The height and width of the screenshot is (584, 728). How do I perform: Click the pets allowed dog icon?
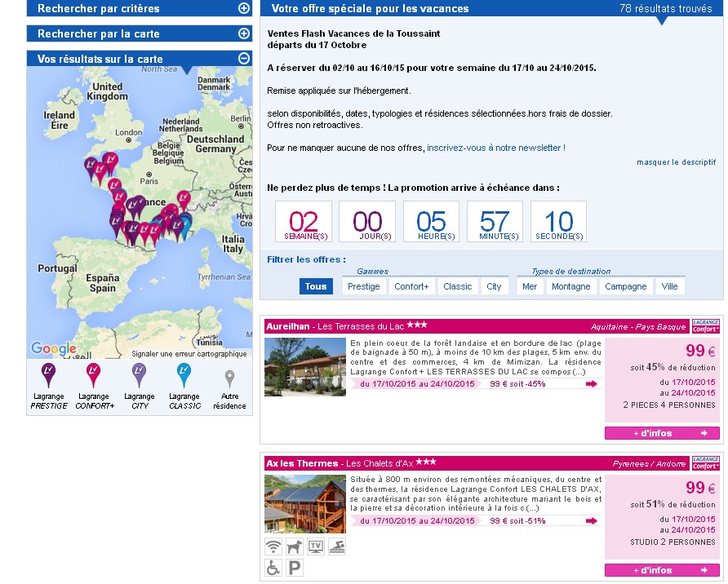pos(295,547)
